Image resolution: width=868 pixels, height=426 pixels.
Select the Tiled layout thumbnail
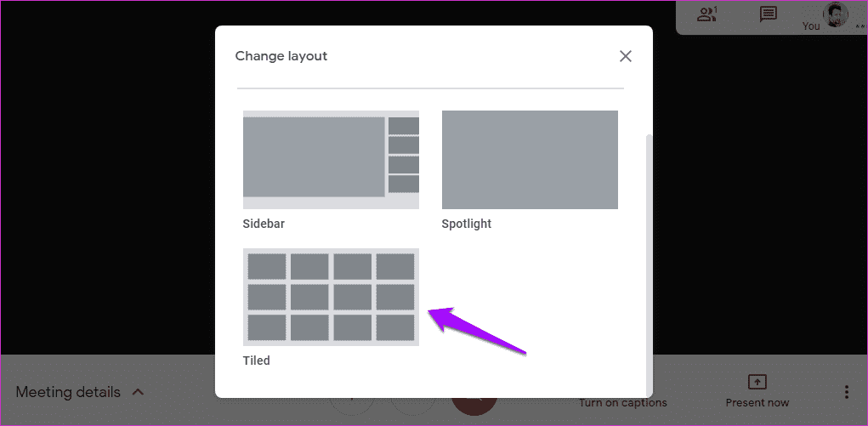331,297
